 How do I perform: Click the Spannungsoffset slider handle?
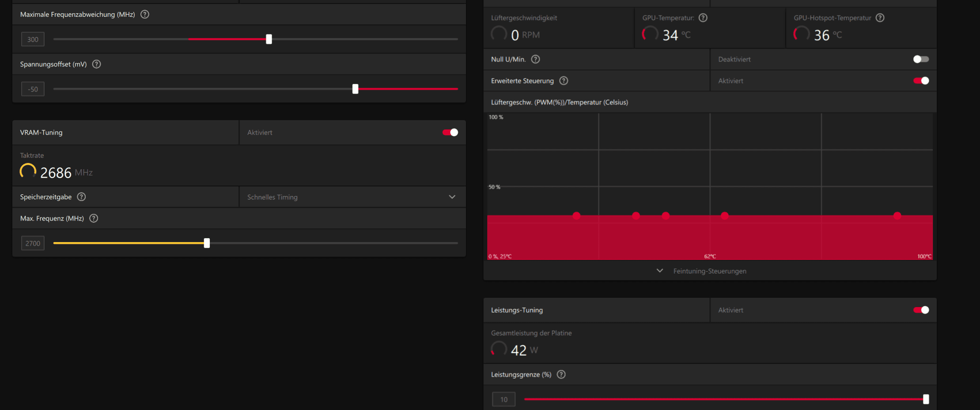click(x=356, y=89)
